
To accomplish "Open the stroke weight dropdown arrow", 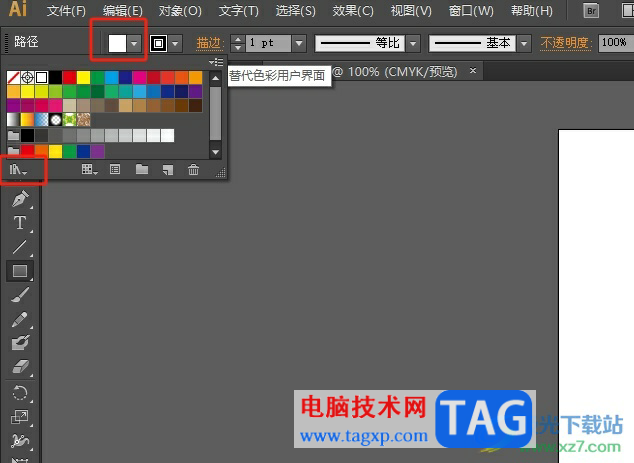I will pos(299,43).
